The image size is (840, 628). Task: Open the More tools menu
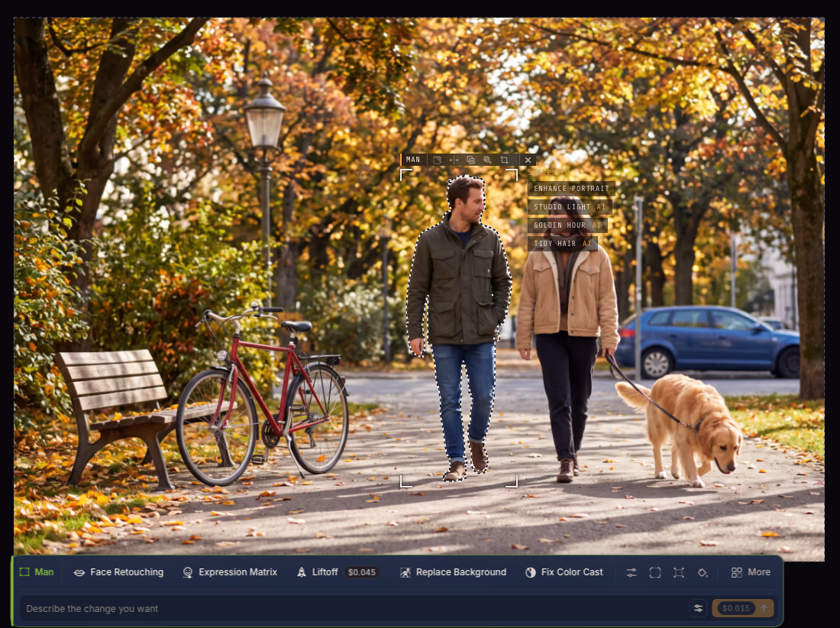[751, 572]
